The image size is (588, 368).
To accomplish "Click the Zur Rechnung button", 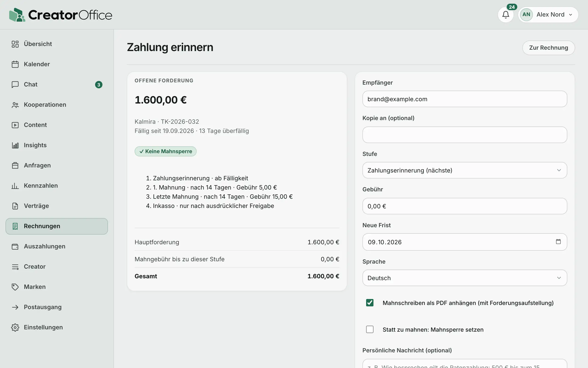I will point(548,48).
